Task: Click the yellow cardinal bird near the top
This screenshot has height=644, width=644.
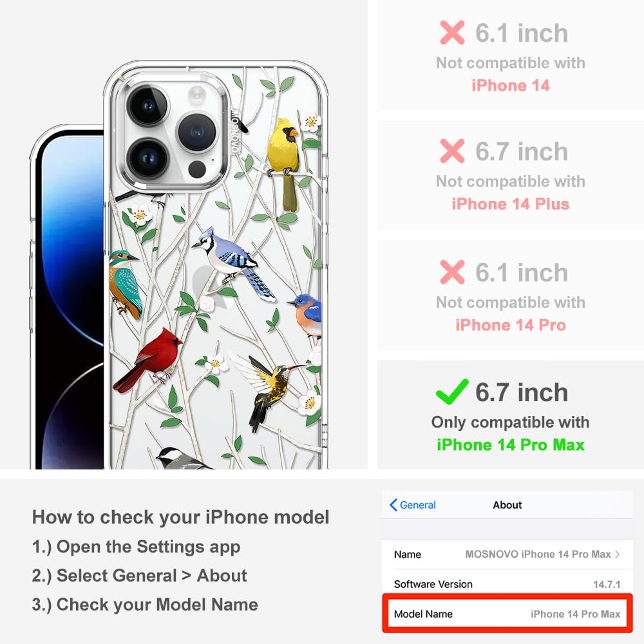Action: (x=284, y=162)
